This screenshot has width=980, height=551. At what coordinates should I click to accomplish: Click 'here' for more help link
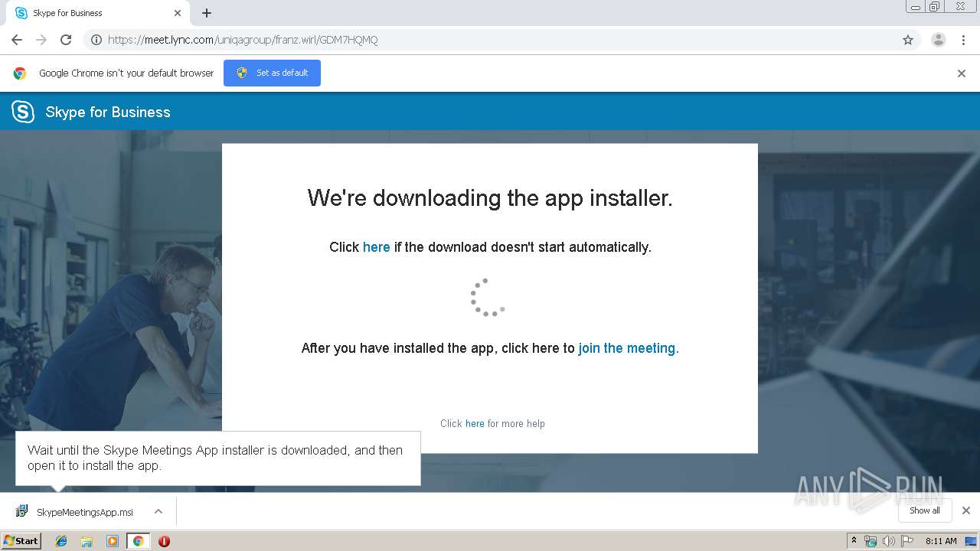click(475, 423)
